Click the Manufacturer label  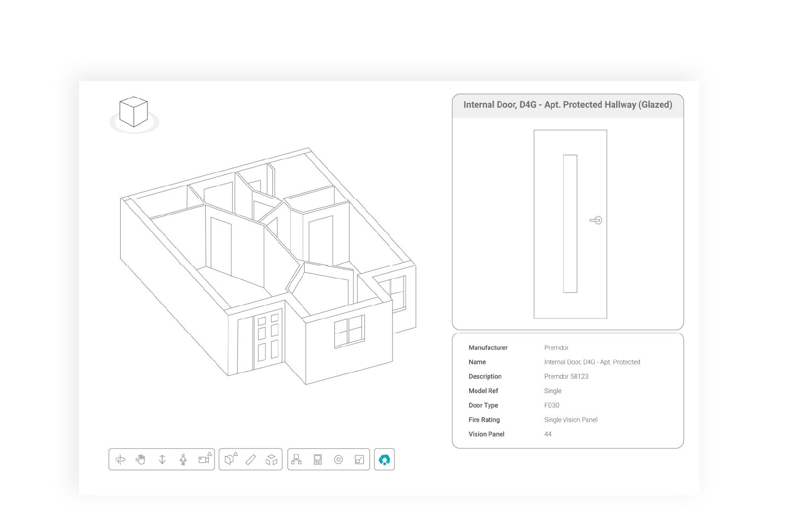(x=488, y=348)
